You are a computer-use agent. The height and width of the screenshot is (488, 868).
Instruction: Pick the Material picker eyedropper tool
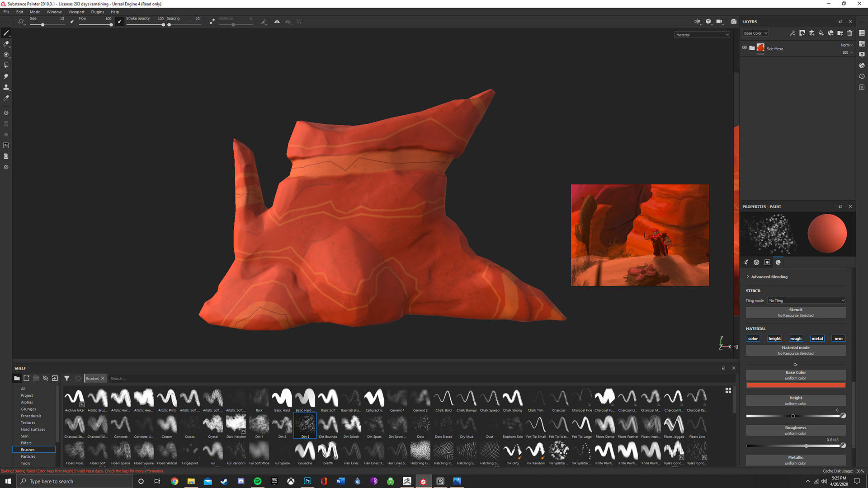[x=6, y=98]
